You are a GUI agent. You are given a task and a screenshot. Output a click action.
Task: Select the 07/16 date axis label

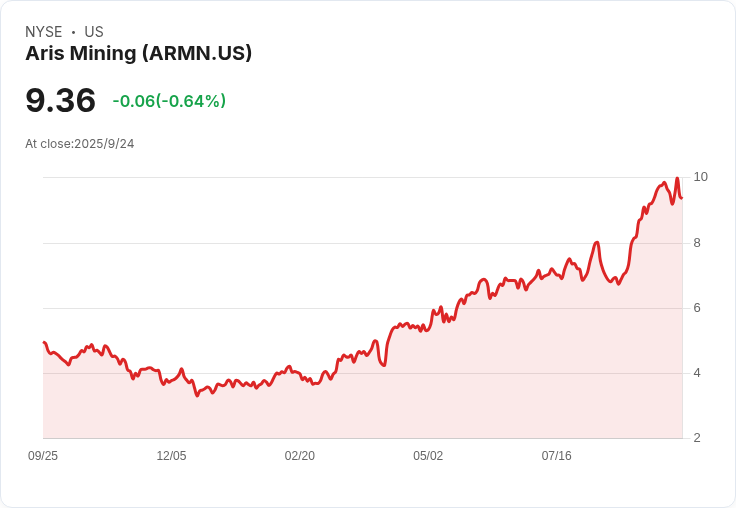[x=557, y=455]
